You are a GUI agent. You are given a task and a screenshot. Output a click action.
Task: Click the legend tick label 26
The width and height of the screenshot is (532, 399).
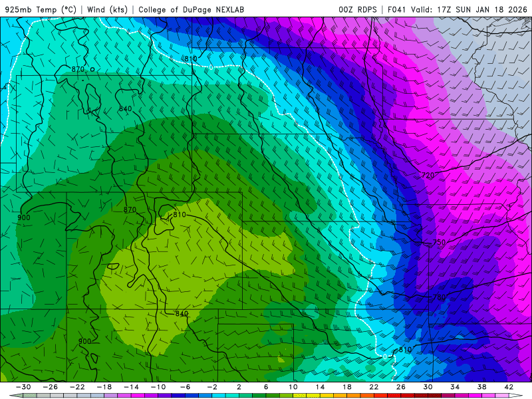tap(401, 387)
